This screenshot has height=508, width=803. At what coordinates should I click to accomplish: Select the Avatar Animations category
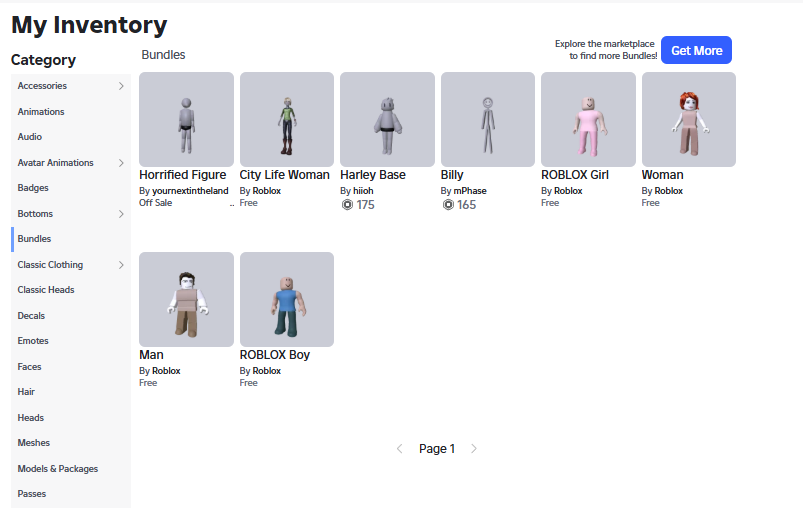tap(71, 163)
